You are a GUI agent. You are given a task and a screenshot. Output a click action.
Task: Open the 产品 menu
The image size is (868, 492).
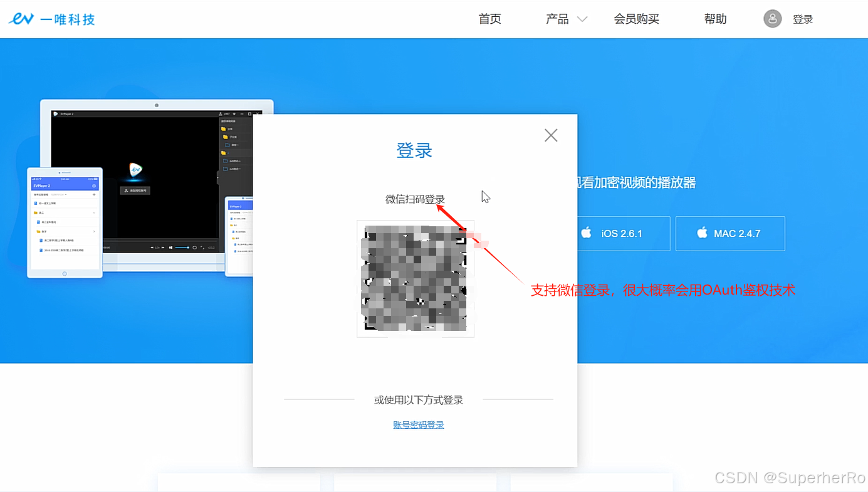[x=557, y=19]
